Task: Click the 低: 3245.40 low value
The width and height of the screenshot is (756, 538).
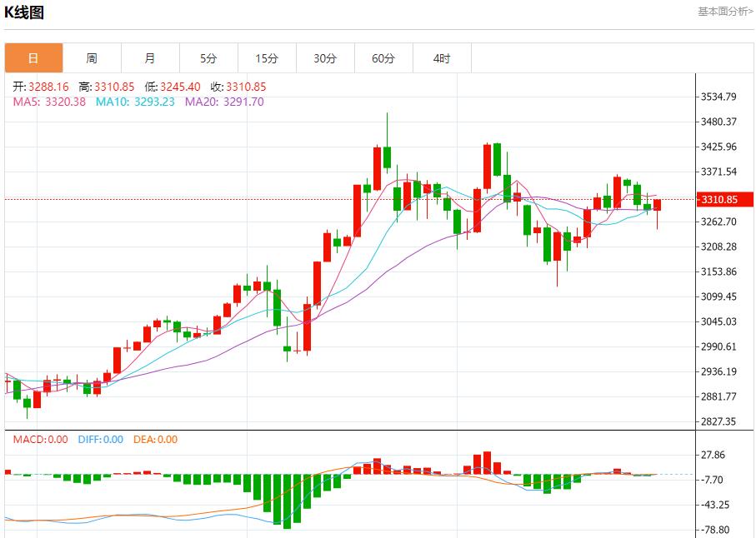Action: [173, 87]
